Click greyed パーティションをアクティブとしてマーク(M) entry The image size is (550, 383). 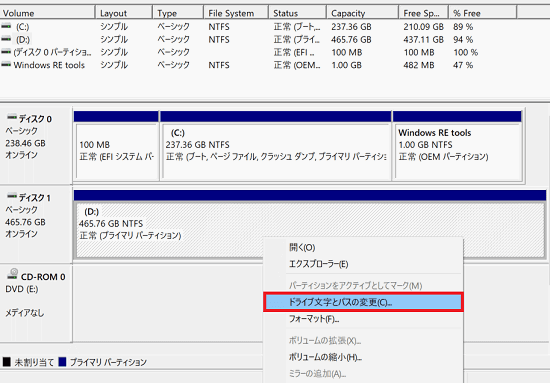click(363, 285)
